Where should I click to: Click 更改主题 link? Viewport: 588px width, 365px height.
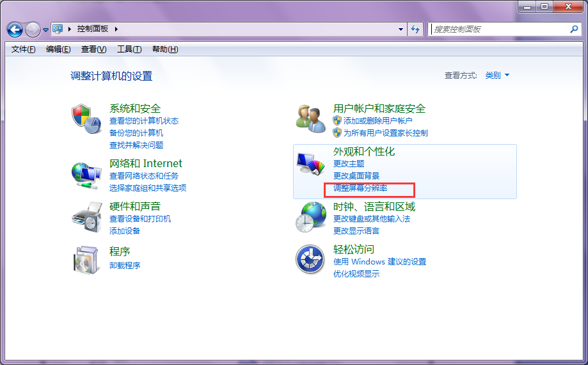click(349, 164)
